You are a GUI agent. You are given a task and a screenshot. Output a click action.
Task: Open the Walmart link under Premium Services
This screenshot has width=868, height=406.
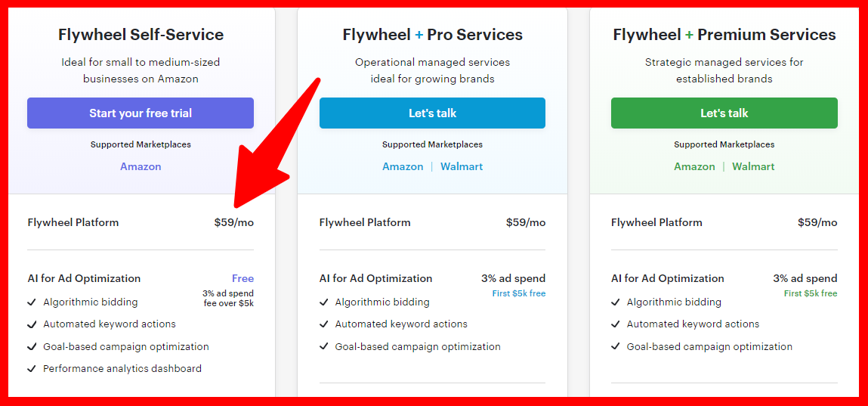click(753, 166)
